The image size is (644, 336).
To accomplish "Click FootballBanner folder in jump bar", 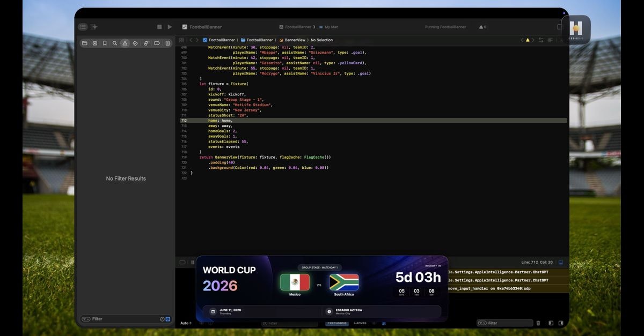I will [257, 40].
